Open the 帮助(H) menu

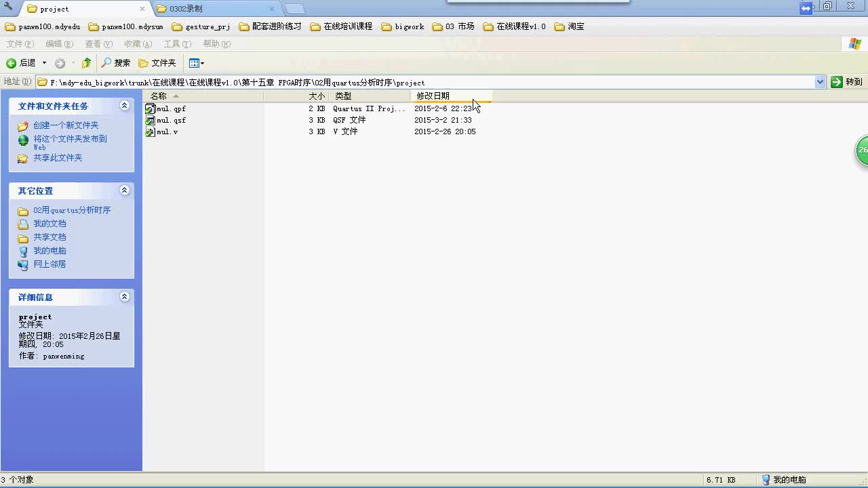click(217, 44)
